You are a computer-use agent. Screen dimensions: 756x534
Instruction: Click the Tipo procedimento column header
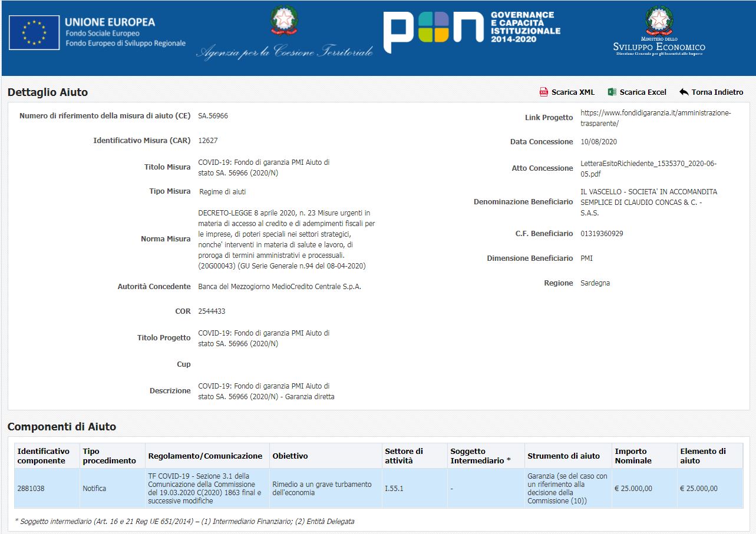[x=112, y=456]
